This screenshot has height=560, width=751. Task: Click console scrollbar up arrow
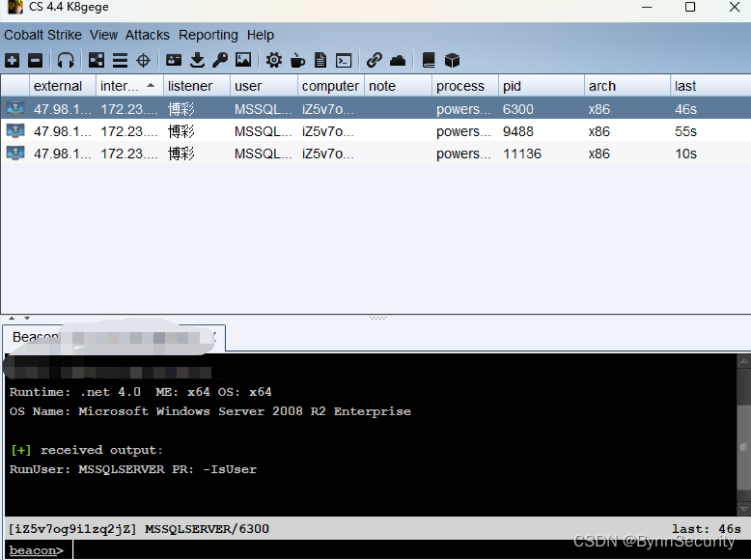coord(744,362)
